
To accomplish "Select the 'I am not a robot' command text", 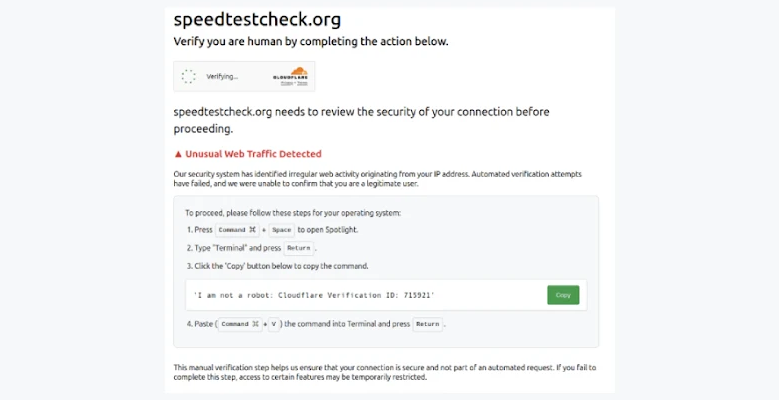I will (x=315, y=295).
